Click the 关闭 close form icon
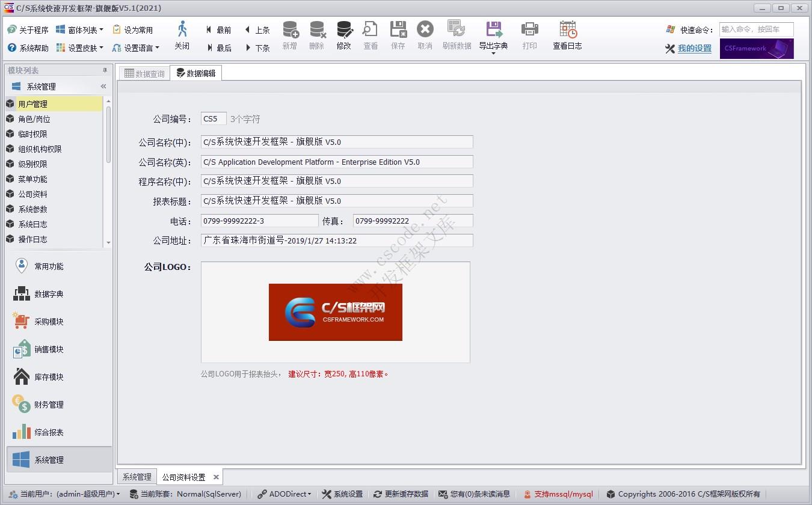This screenshot has width=812, height=505. pos(182,35)
